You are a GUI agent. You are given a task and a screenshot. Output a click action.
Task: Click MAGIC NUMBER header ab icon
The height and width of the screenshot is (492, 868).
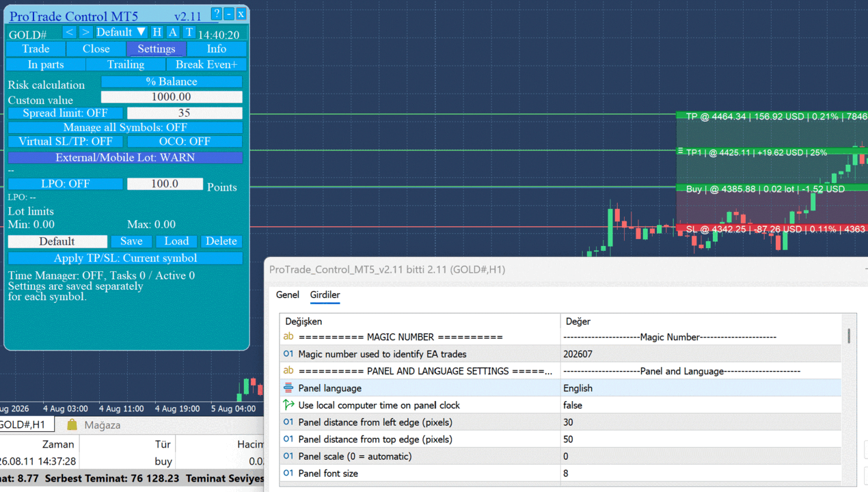tap(288, 337)
